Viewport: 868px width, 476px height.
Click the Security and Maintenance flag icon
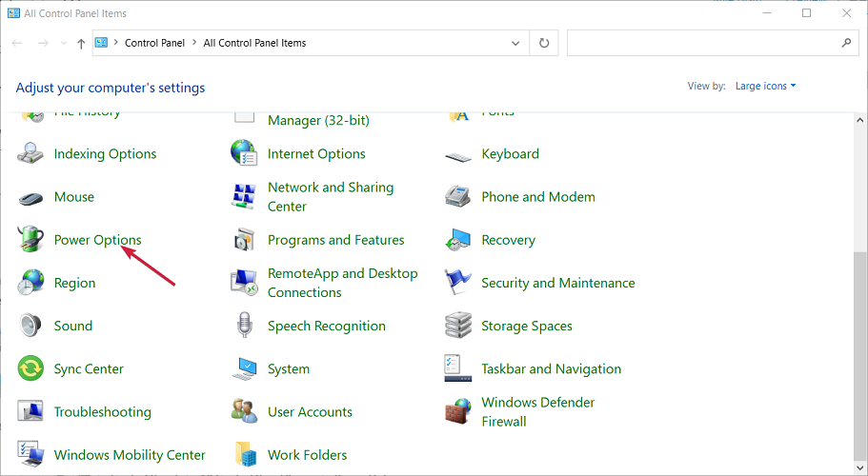[x=457, y=283]
